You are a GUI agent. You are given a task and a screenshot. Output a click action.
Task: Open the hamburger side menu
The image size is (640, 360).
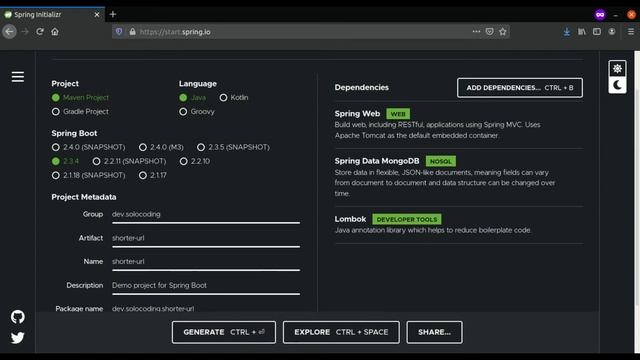pos(18,77)
